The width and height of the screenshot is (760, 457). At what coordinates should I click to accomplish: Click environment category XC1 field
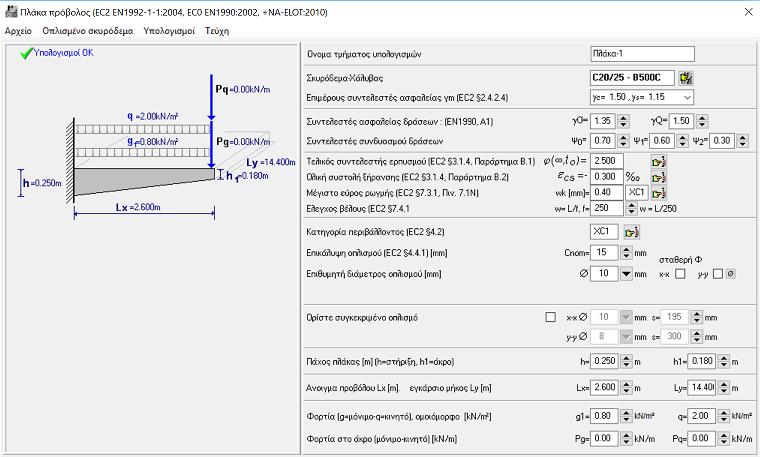click(604, 232)
